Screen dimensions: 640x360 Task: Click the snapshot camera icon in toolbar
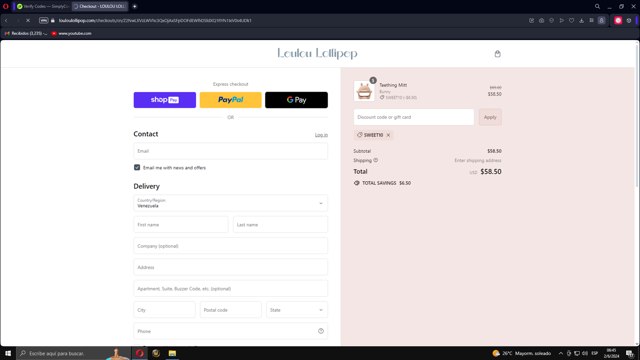[x=541, y=20]
